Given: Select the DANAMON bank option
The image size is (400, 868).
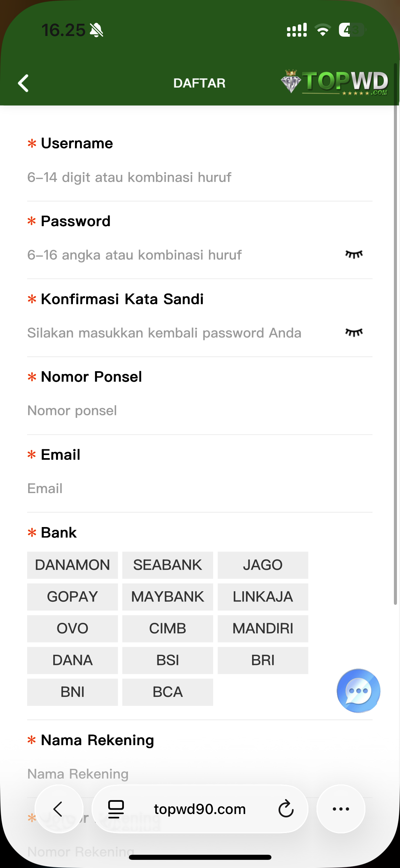Looking at the screenshot, I should (72, 565).
